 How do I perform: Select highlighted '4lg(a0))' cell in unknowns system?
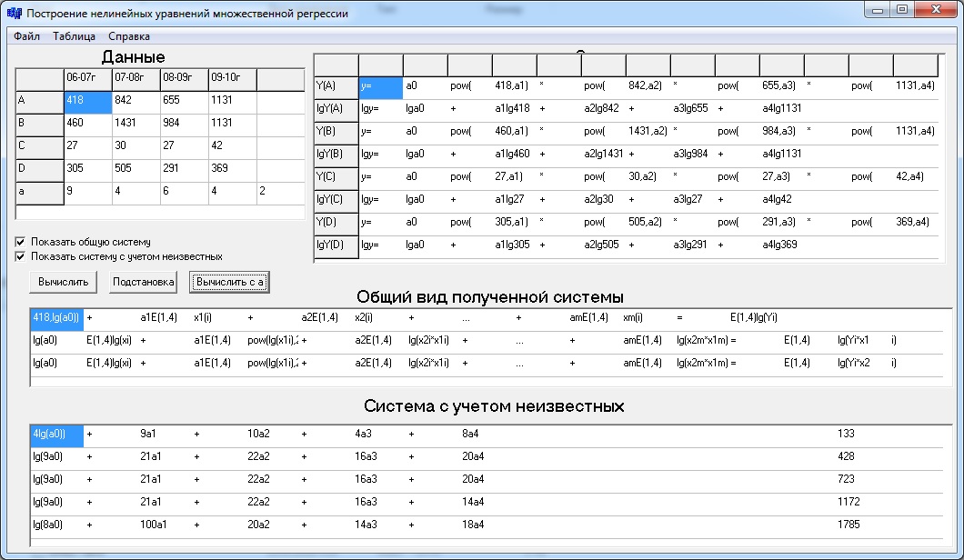[x=56, y=435]
